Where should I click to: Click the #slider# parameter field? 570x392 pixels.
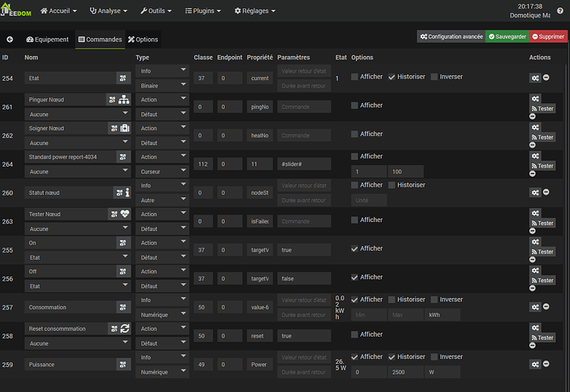coord(304,164)
